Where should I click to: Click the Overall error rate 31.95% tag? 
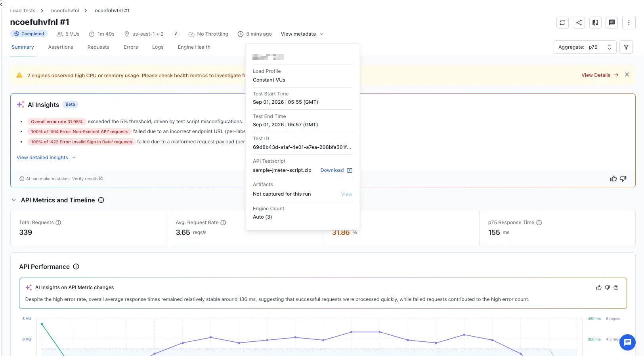point(57,122)
